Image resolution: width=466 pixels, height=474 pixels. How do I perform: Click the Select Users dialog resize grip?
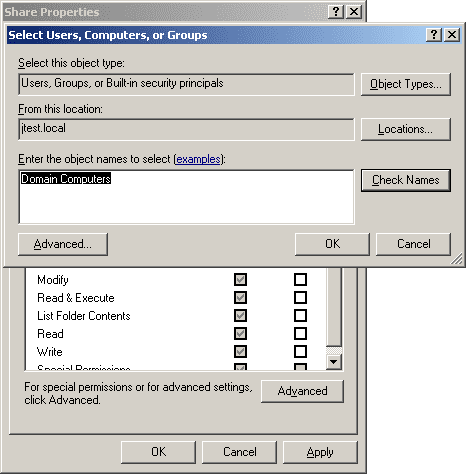point(457,259)
